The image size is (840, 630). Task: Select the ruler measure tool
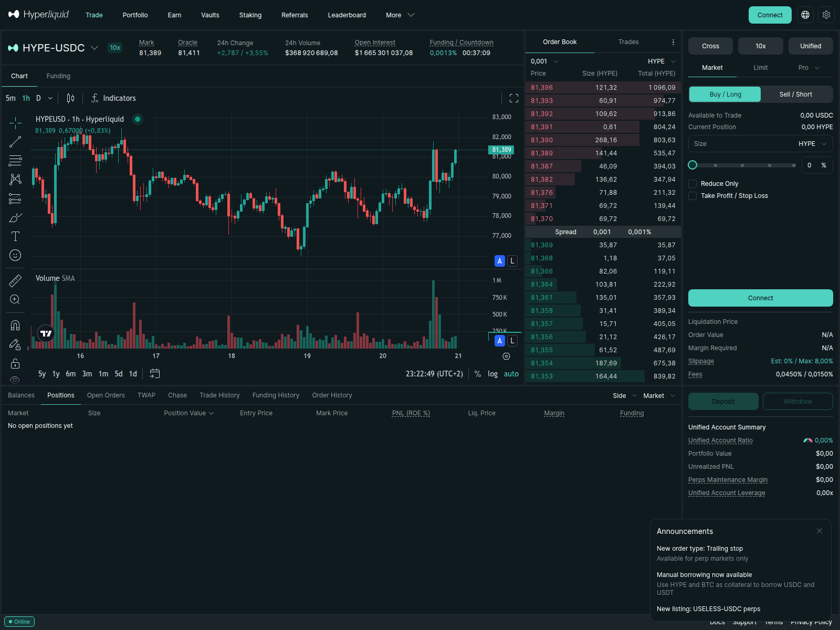15,281
